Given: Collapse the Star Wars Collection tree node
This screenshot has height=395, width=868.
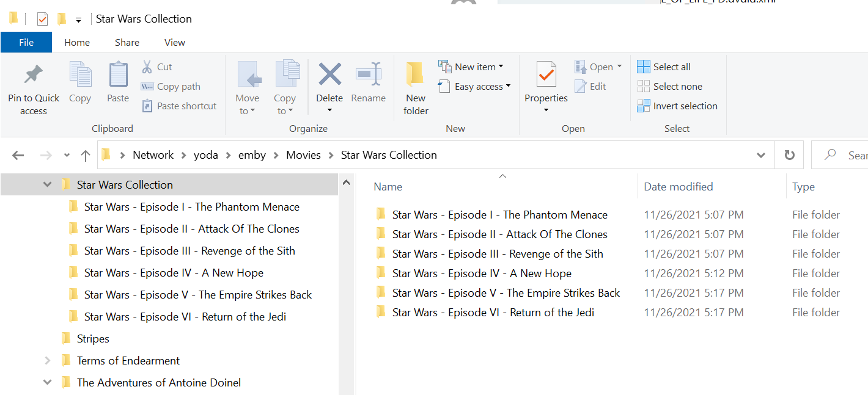Looking at the screenshot, I should 47,184.
